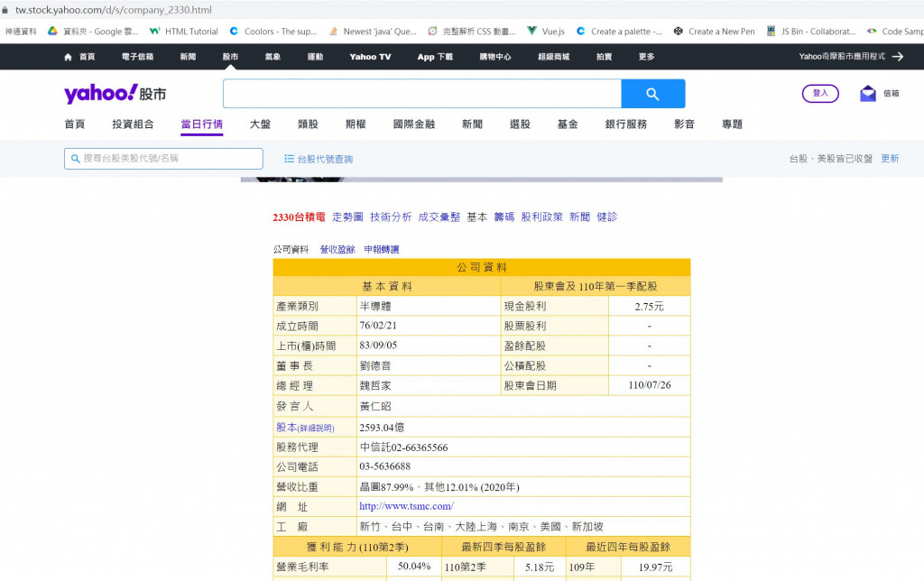Open the 選股 tab
This screenshot has height=581, width=924.
(x=520, y=124)
